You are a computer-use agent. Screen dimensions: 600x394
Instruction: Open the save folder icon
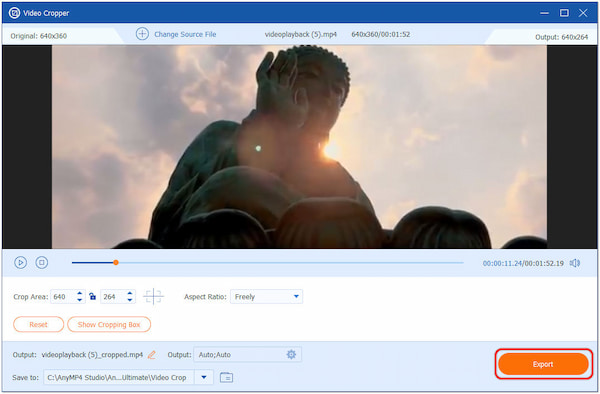click(x=227, y=378)
